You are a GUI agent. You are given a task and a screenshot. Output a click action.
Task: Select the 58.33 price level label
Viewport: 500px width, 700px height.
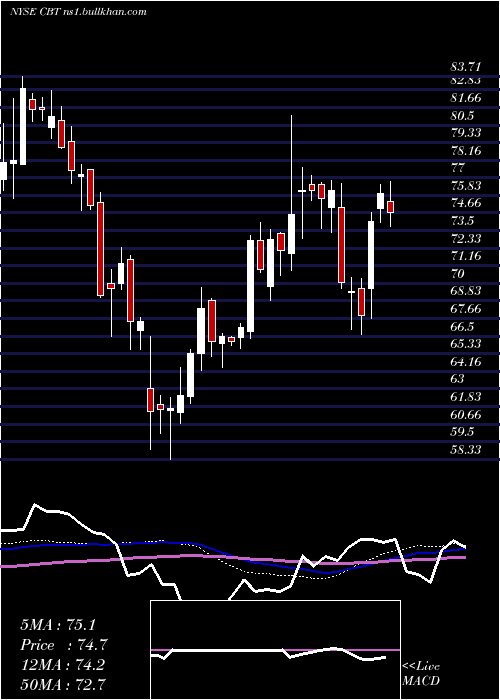click(x=466, y=449)
